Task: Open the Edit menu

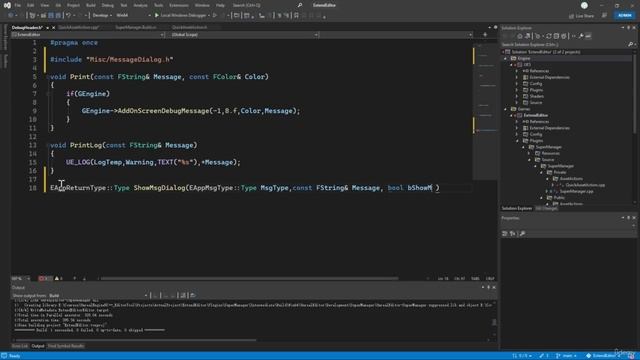Action: tap(31, 5)
